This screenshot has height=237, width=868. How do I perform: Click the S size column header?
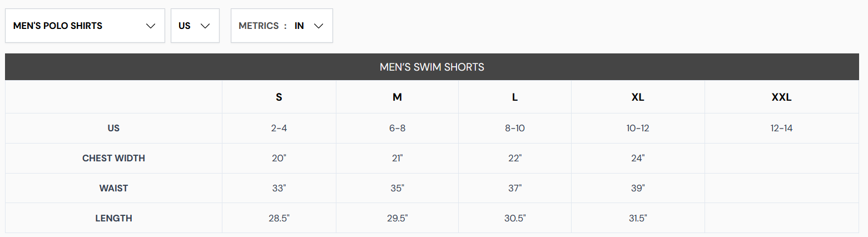[x=279, y=97]
